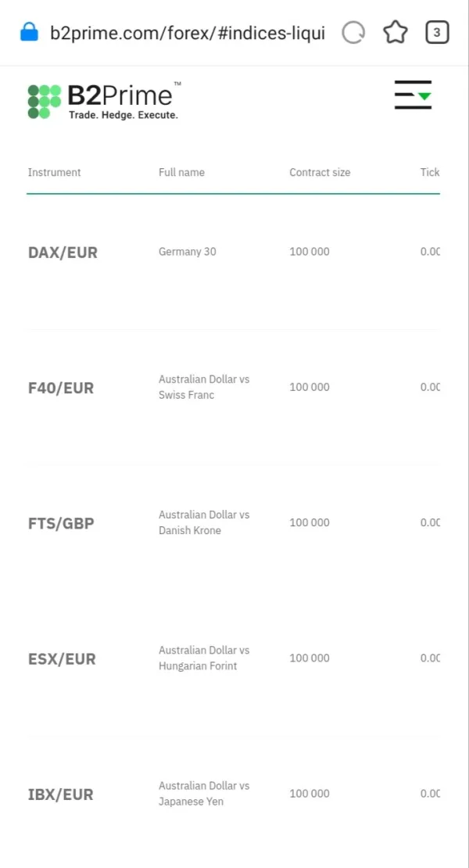The width and height of the screenshot is (469, 868).
Task: Tap the browser reload icon
Action: pos(354,33)
